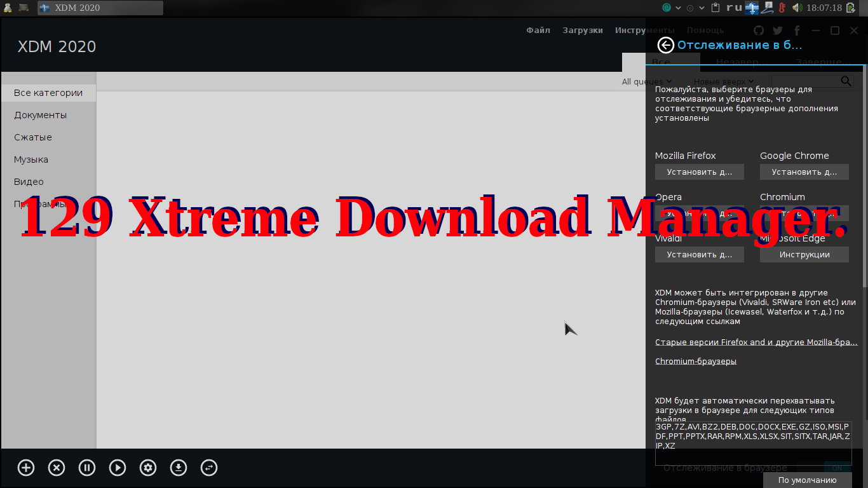Open the Старые версии Firefox link

point(756,342)
